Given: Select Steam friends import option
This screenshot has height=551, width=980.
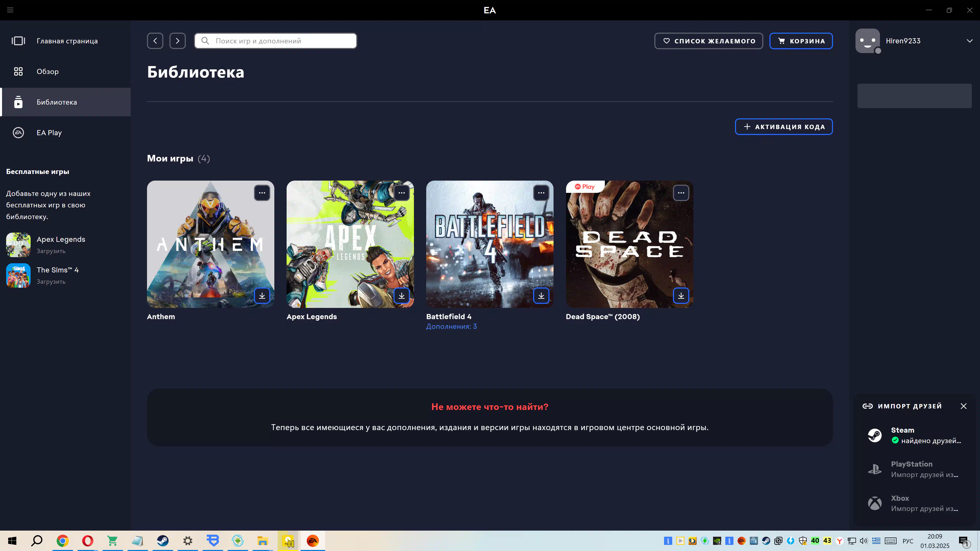Looking at the screenshot, I should (x=915, y=435).
